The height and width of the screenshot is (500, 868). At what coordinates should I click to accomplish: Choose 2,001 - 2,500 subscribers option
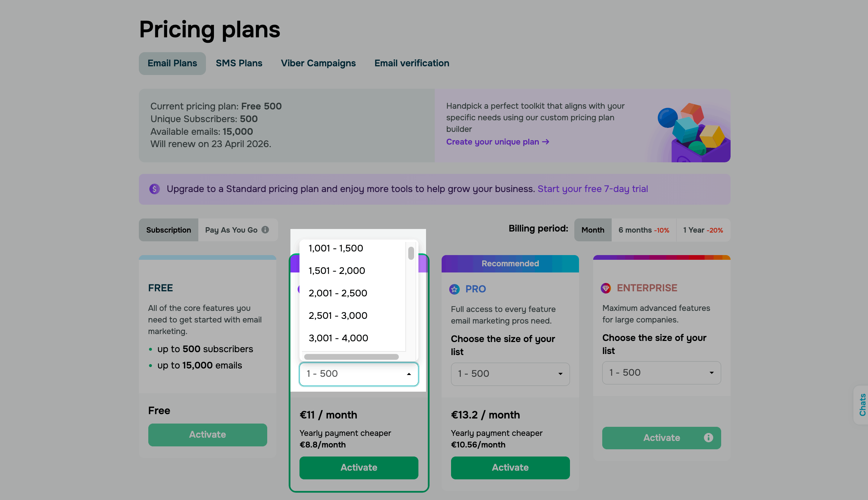(x=338, y=293)
